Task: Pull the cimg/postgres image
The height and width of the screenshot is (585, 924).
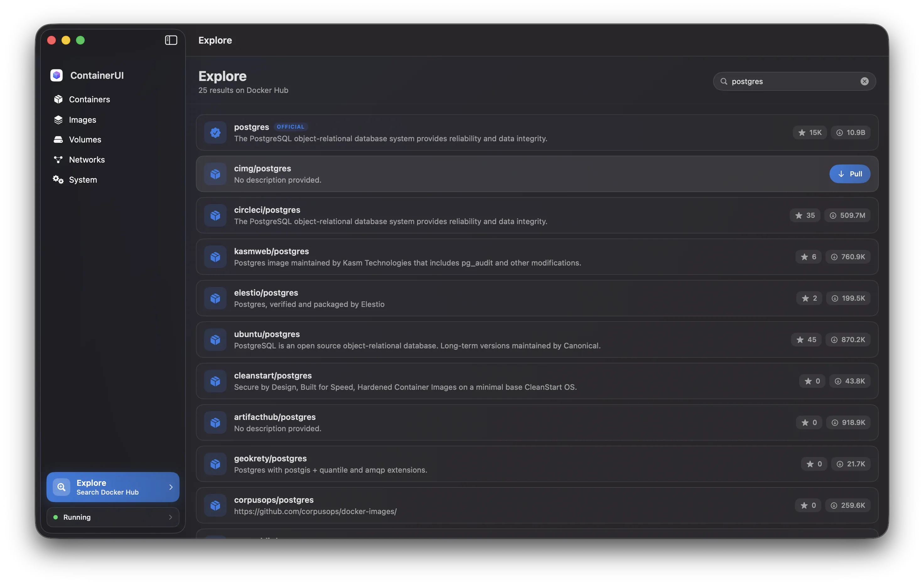Action: coord(850,174)
